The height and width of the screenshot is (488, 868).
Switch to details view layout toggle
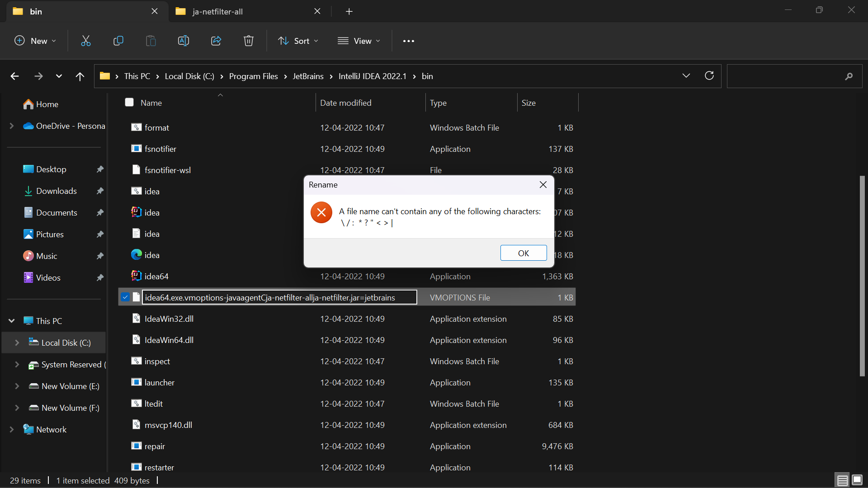[x=843, y=480]
